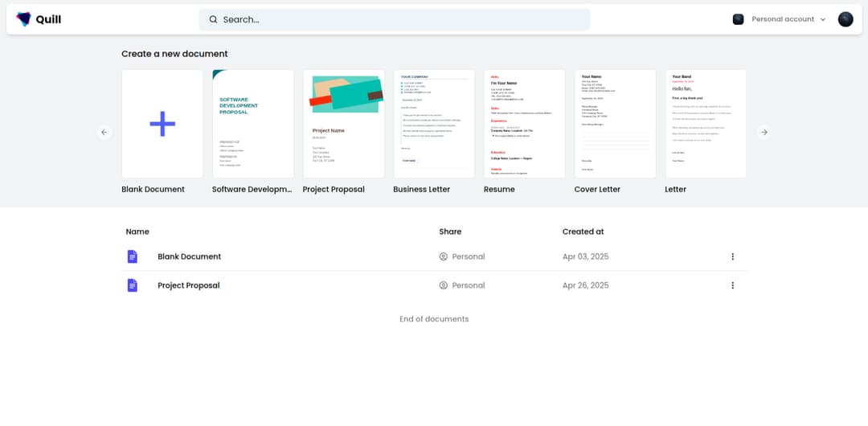Click the Quill logo icon

point(24,19)
